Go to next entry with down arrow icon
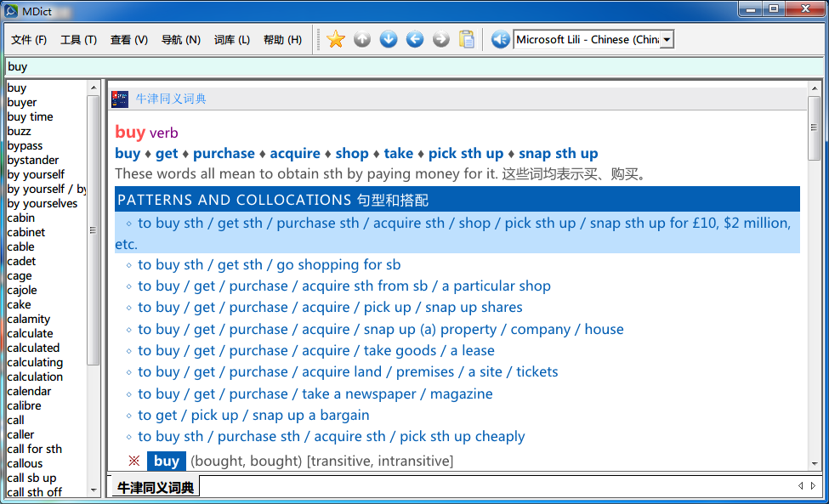829x504 pixels. coord(389,39)
